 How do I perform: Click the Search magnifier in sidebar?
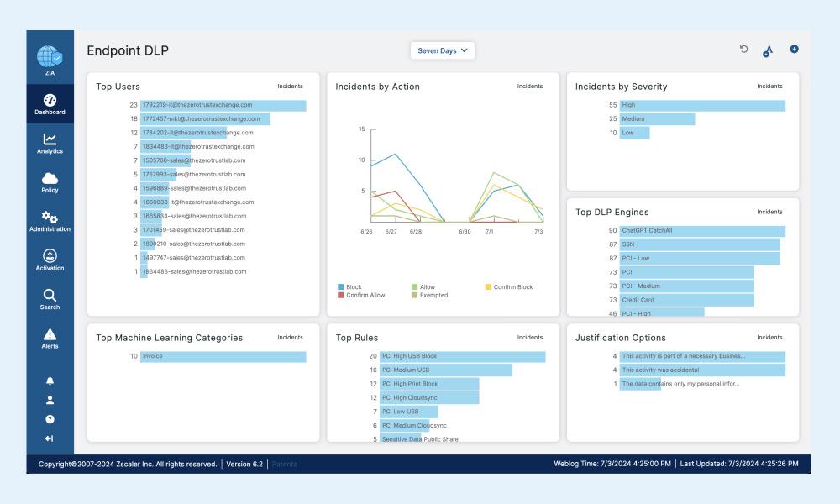(50, 299)
